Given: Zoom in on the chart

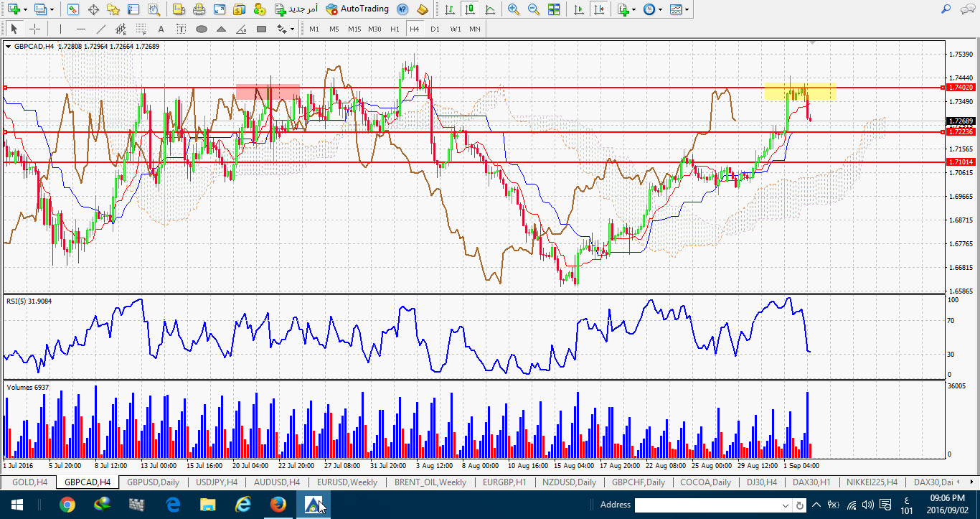Looking at the screenshot, I should tap(514, 9).
